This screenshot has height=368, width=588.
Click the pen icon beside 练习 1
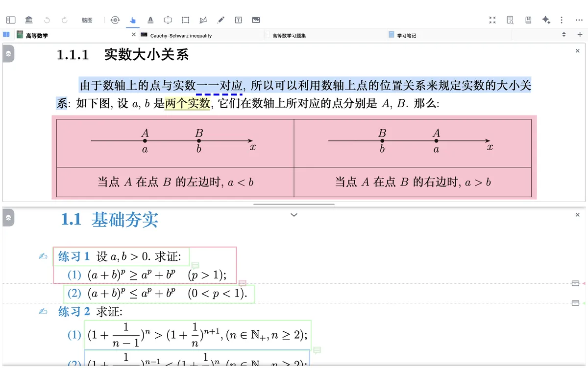coord(44,256)
